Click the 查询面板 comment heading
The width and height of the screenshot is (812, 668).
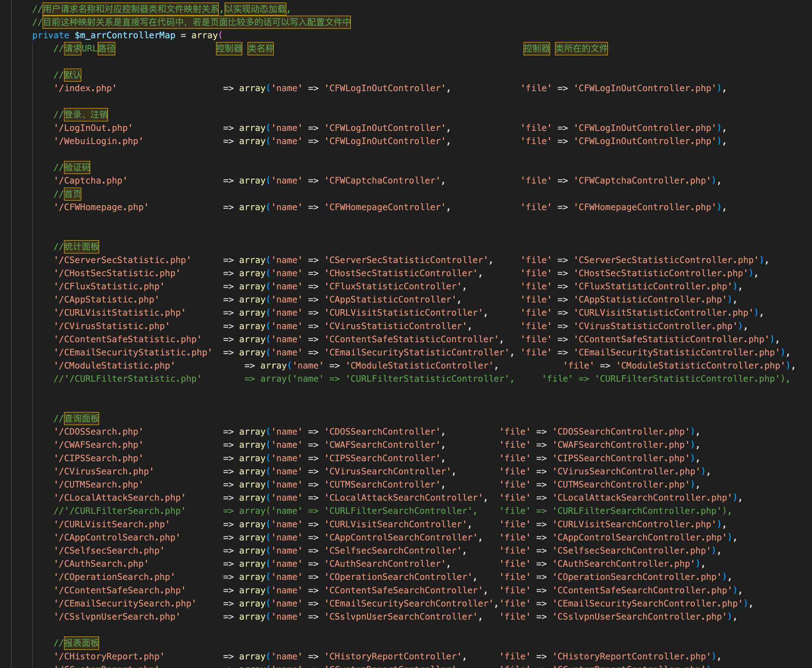[81, 418]
